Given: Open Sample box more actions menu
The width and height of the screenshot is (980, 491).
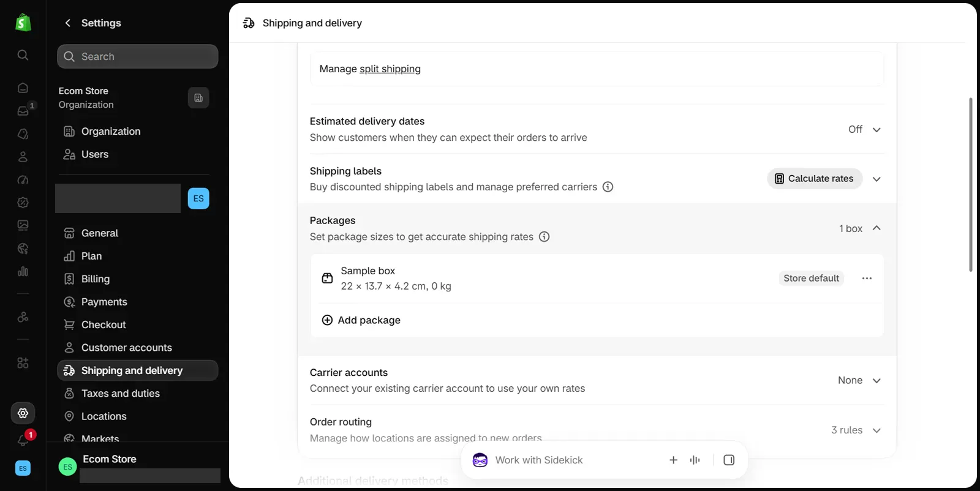Looking at the screenshot, I should pyautogui.click(x=867, y=279).
